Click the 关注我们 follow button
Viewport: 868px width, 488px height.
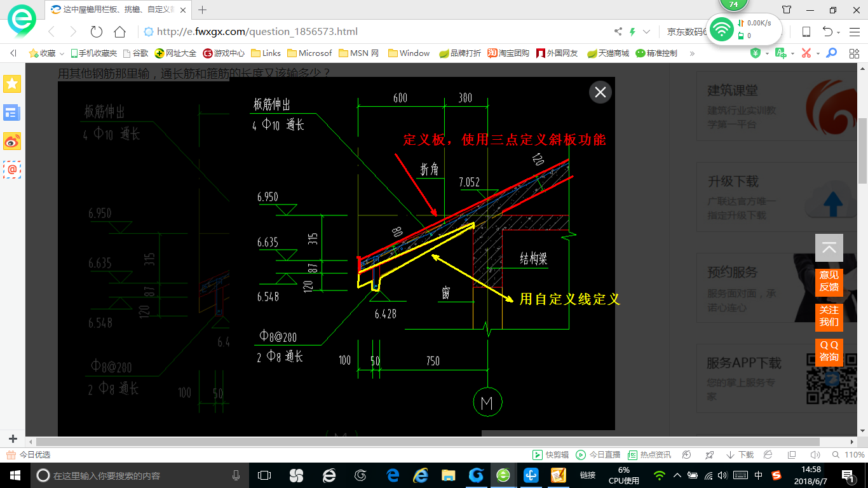coord(829,316)
